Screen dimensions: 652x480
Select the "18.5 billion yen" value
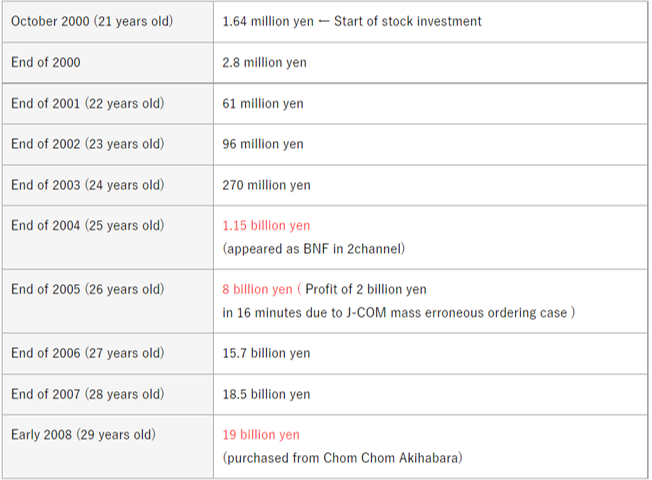[x=266, y=394]
